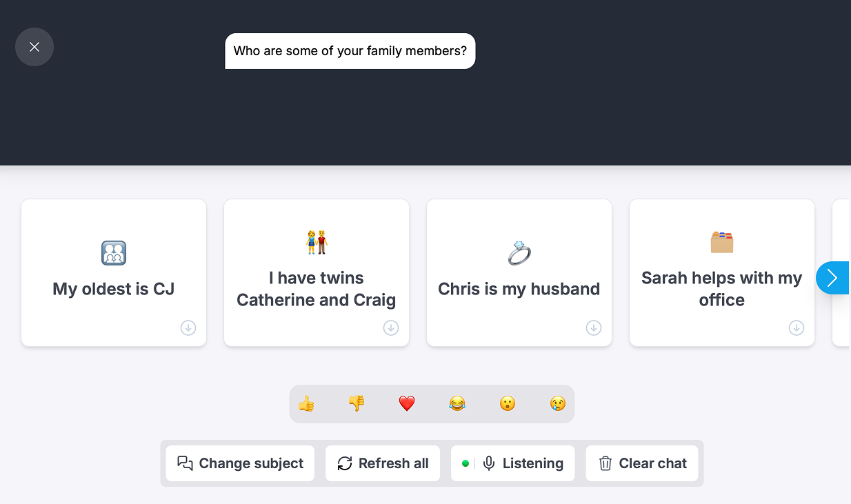Close the chat with the X button
This screenshot has width=851, height=504.
[x=34, y=47]
